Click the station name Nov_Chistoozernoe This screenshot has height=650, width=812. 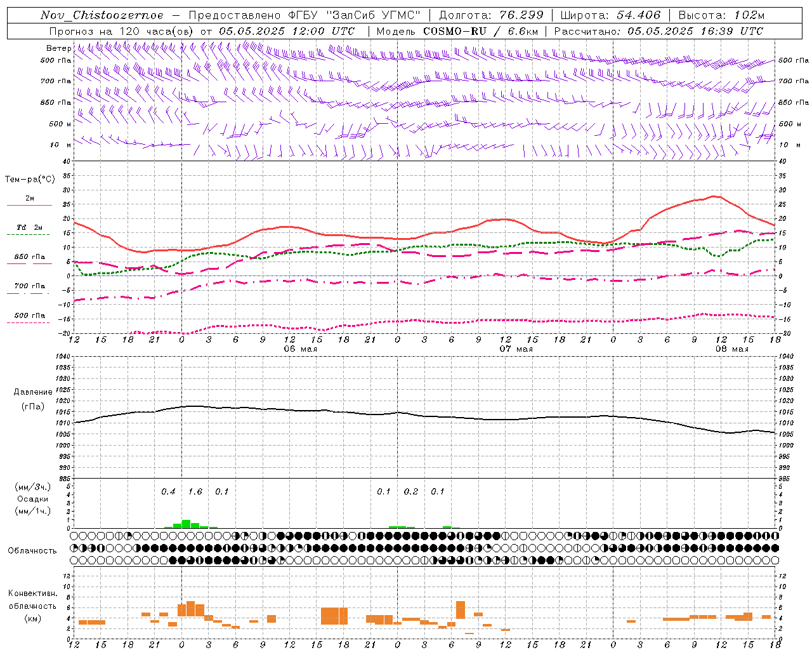click(x=102, y=15)
